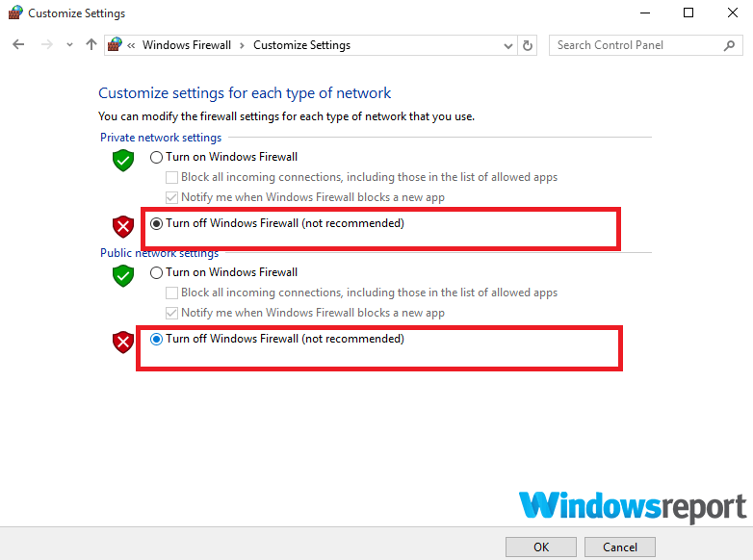Go up one level with up arrow
This screenshot has height=560, width=753.
[x=91, y=44]
